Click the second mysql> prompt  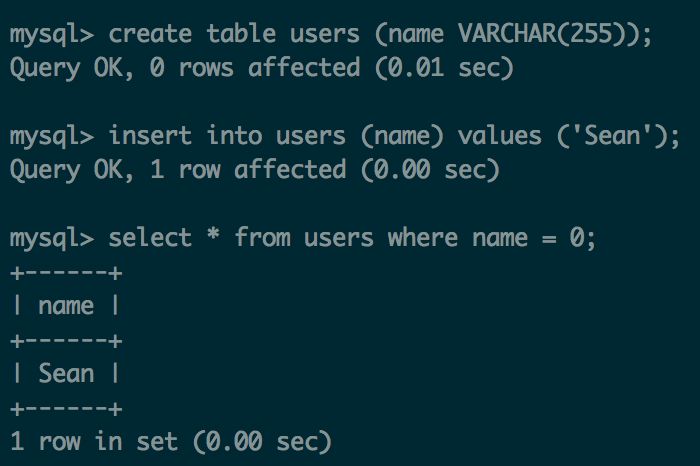coord(52,137)
